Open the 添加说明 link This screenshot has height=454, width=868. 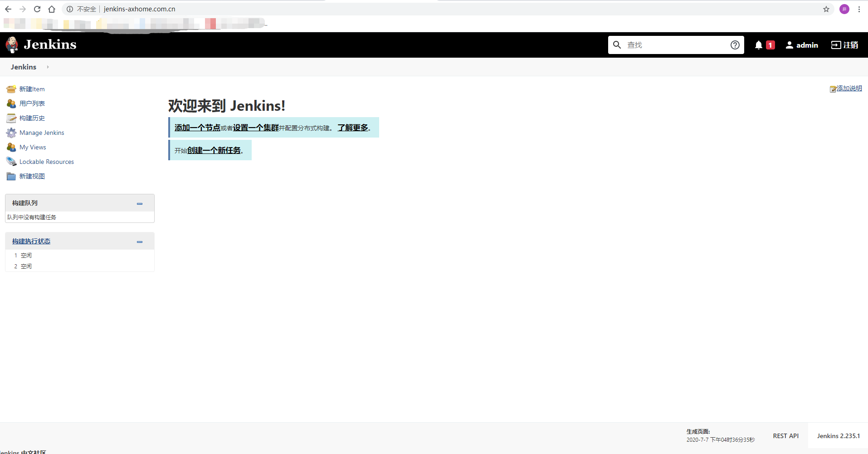click(x=849, y=88)
